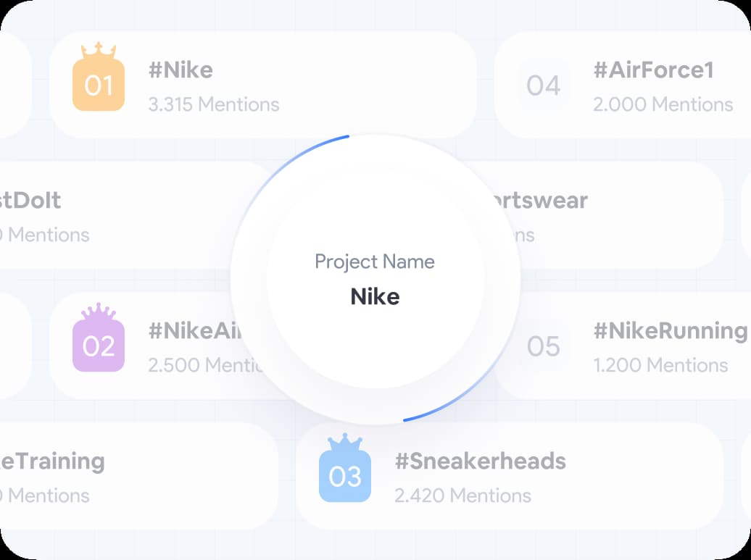Image resolution: width=751 pixels, height=560 pixels.
Task: Click the blue 03 crown rank badge
Action: (345, 475)
